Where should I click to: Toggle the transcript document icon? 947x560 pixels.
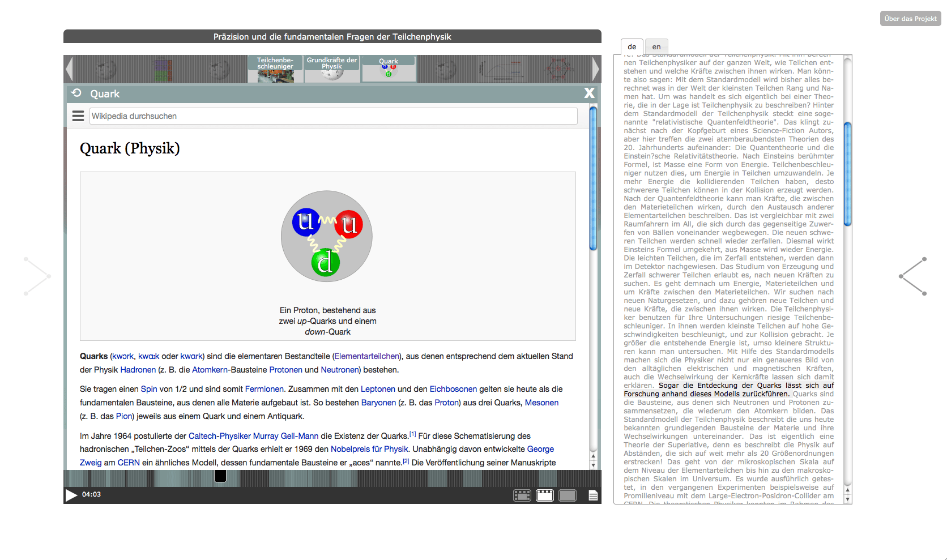(x=593, y=495)
